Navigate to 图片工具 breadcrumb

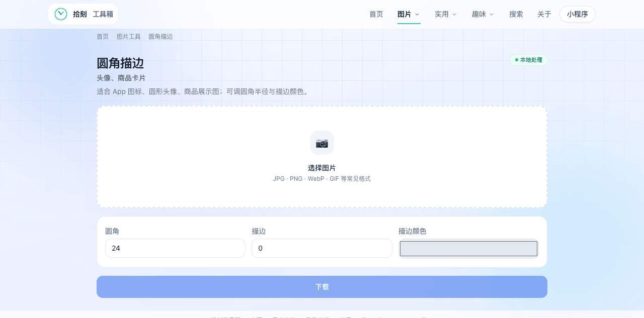pyautogui.click(x=129, y=37)
